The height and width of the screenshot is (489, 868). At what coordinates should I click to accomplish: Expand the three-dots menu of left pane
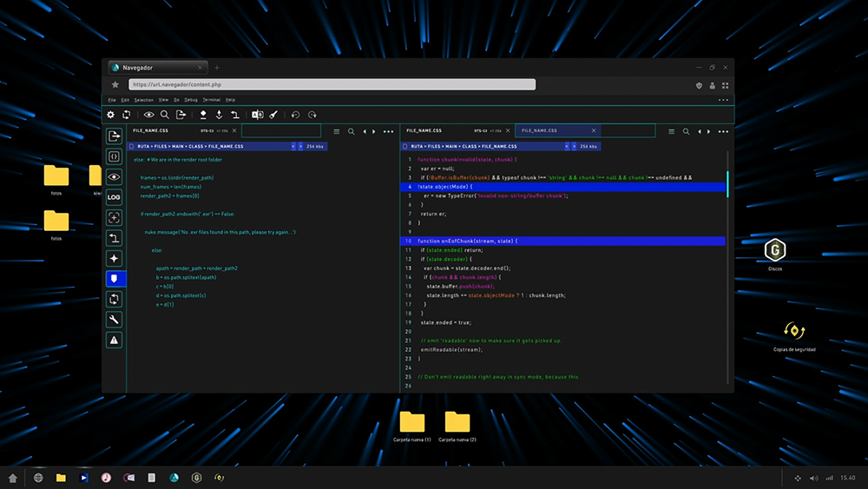(x=389, y=132)
